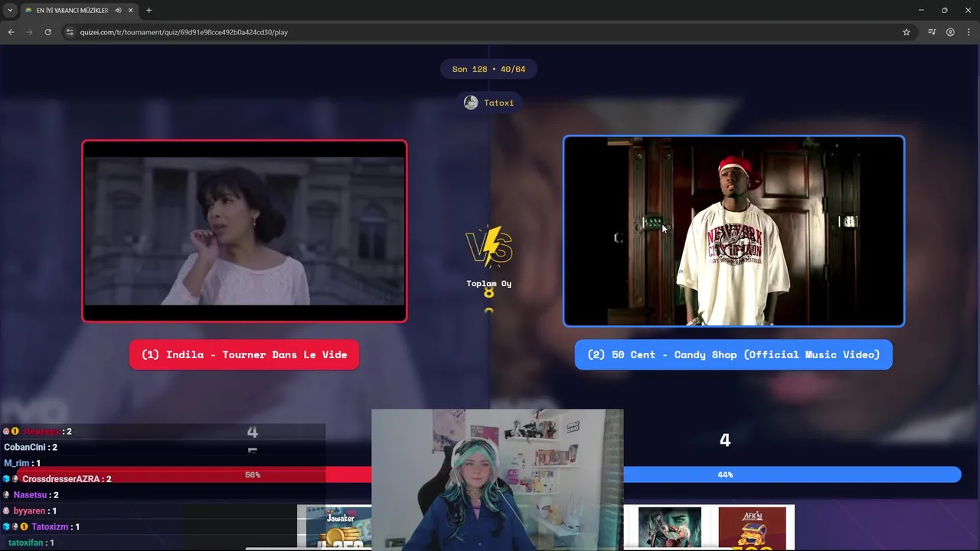Select the EN İYİ YABANCI MÜZİKLER tab
Viewport: 980px width, 551px height.
click(x=79, y=10)
